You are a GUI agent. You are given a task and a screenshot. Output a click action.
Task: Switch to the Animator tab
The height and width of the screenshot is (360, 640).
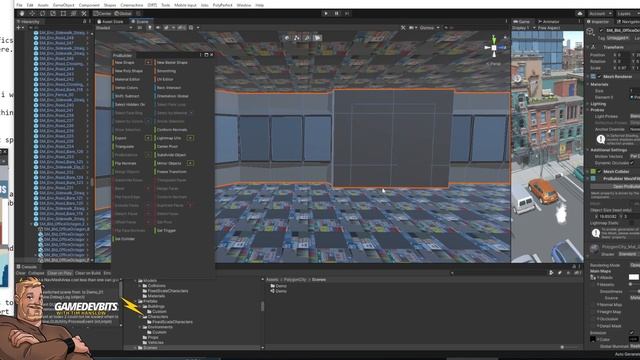[x=549, y=21]
